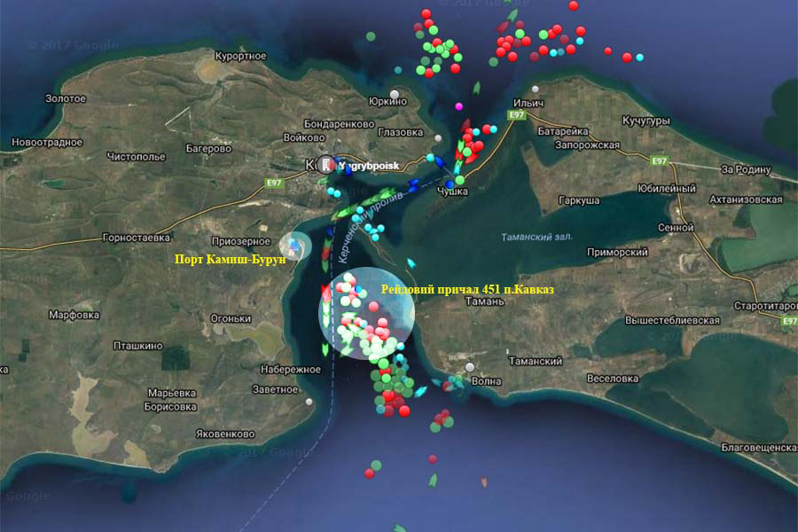
Task: Click the cyan arrow ship west of Волна
Action: (422, 390)
